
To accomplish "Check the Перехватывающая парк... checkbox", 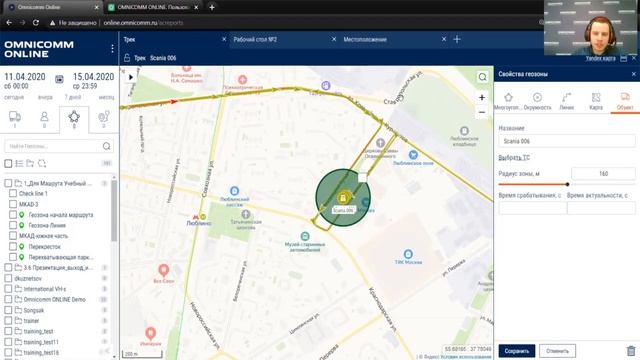I will click(13, 257).
